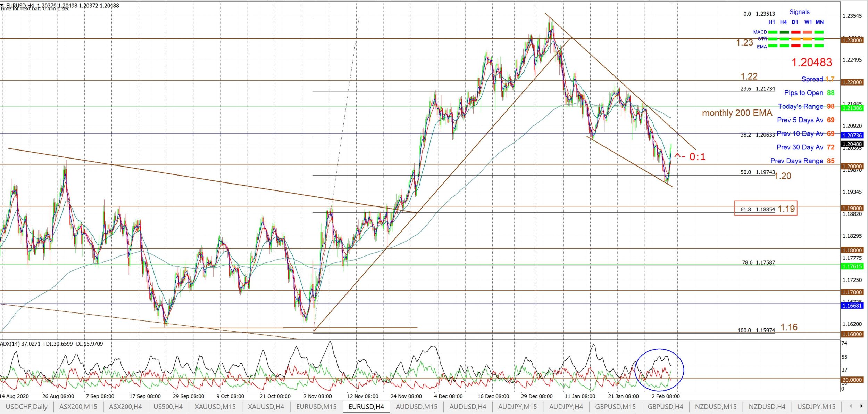This screenshot has height=414, width=868.
Task: Click the 2 Feb 08:00 time axis label
Action: tap(666, 396)
